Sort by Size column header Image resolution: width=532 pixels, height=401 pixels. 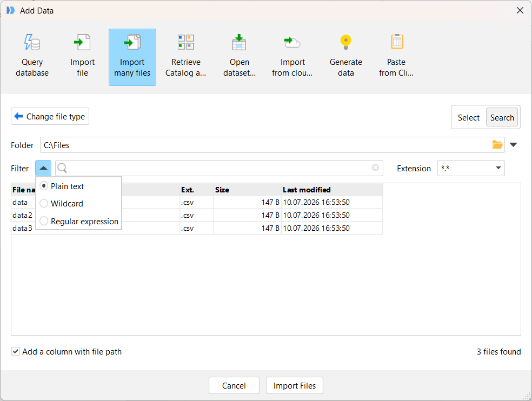[x=248, y=190]
